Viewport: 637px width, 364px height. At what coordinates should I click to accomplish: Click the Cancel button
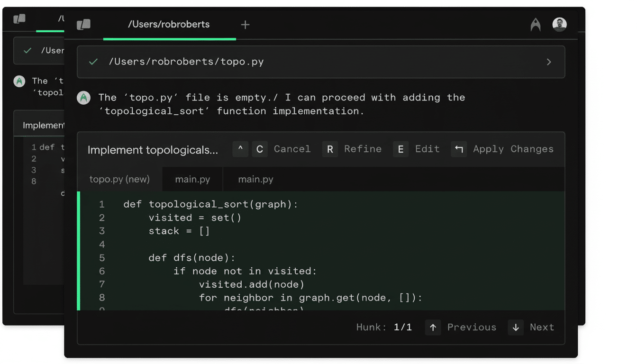[x=292, y=149]
